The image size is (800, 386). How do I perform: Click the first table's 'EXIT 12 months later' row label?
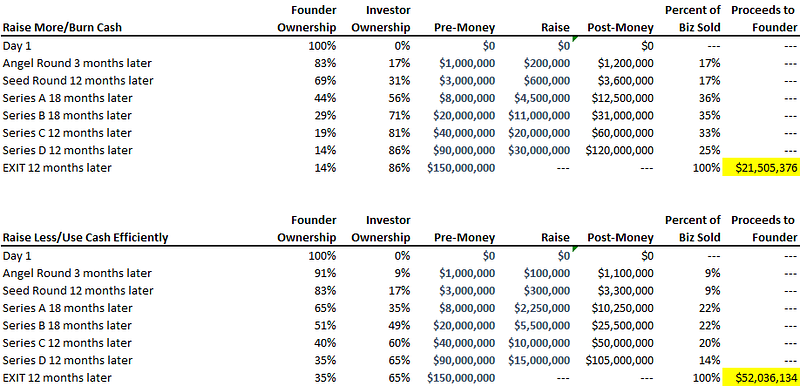tap(57, 167)
